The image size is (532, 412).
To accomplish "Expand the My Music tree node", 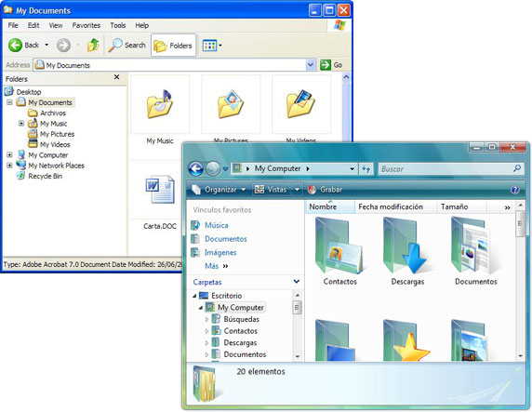I will pos(21,123).
